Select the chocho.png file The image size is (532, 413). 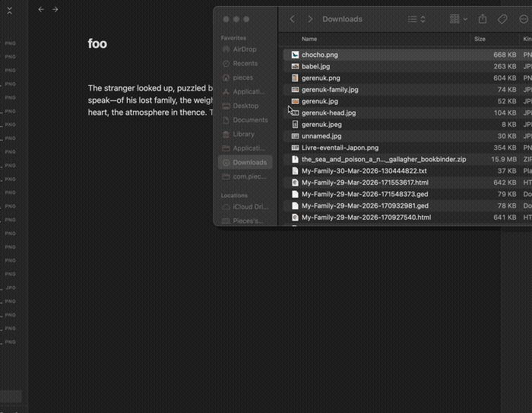(320, 55)
